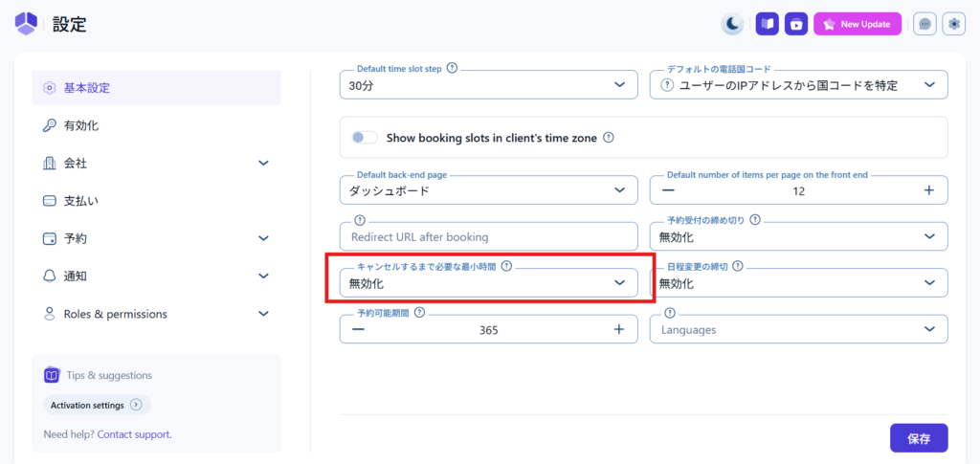The image size is (980, 464).
Task: Click the video tutorials icon in header
Action: click(x=795, y=24)
